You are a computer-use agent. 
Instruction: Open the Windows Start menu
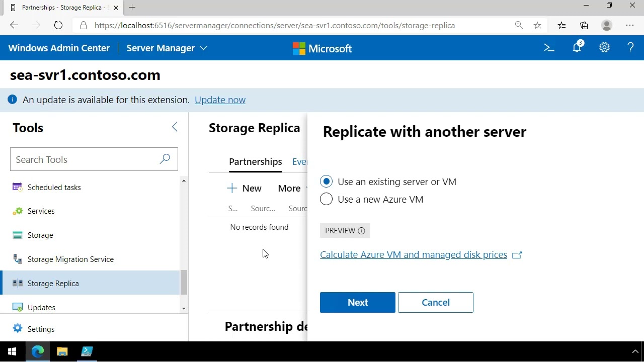pyautogui.click(x=12, y=351)
